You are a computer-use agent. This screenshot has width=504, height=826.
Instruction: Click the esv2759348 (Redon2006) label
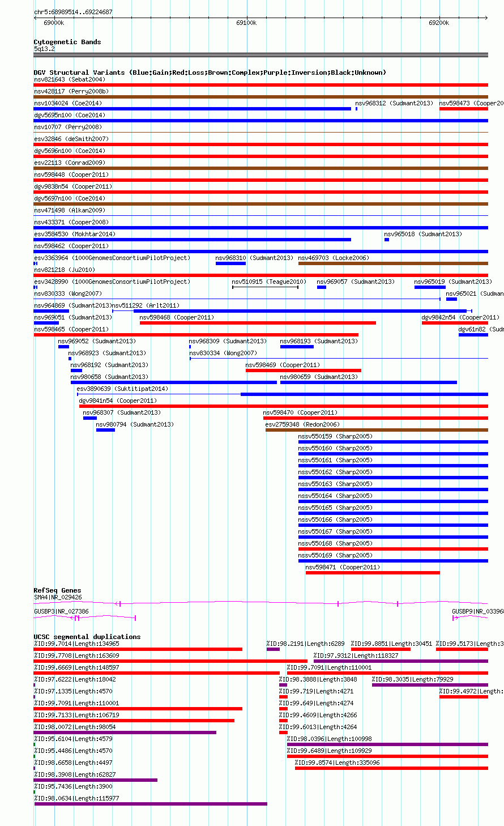pos(302,424)
